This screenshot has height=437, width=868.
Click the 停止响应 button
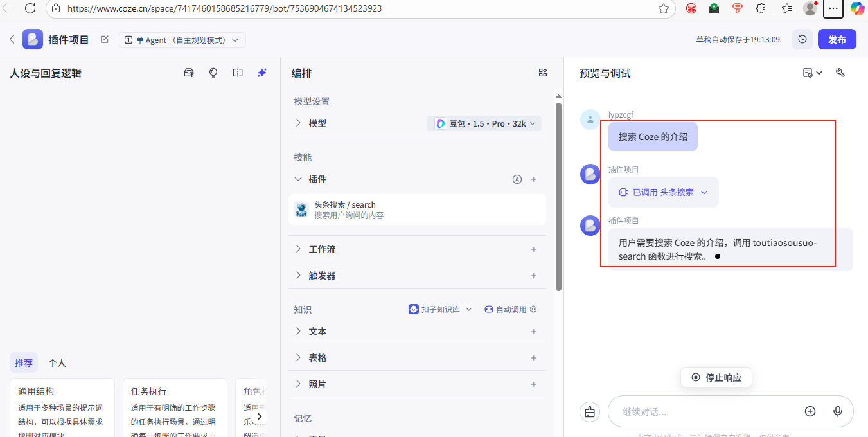point(716,377)
